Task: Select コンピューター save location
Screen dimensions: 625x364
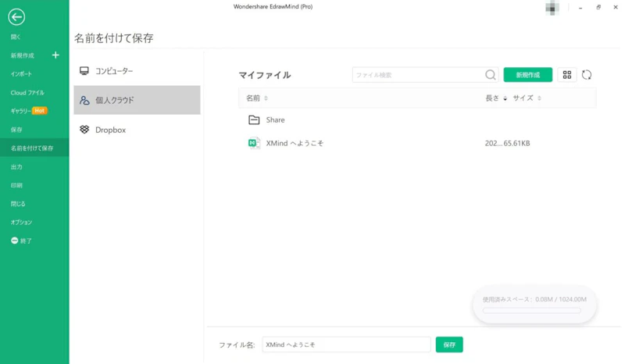Action: click(137, 71)
